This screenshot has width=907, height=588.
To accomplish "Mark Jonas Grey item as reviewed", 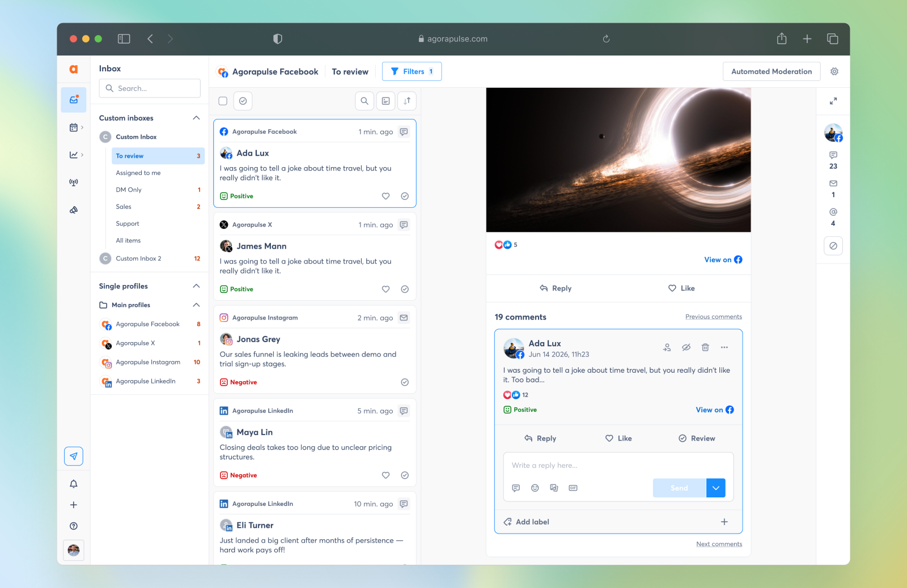I will coord(405,382).
